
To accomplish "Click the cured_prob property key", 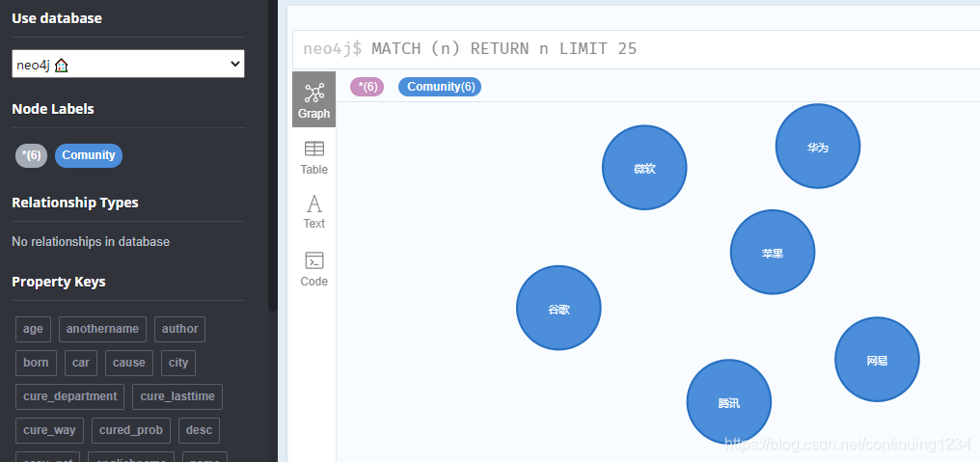I will coord(131,431).
